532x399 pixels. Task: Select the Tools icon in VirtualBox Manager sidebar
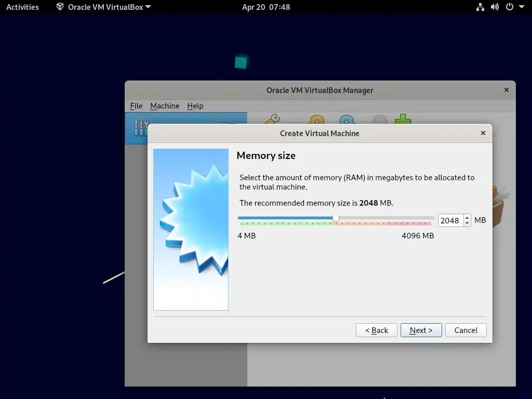pyautogui.click(x=141, y=128)
